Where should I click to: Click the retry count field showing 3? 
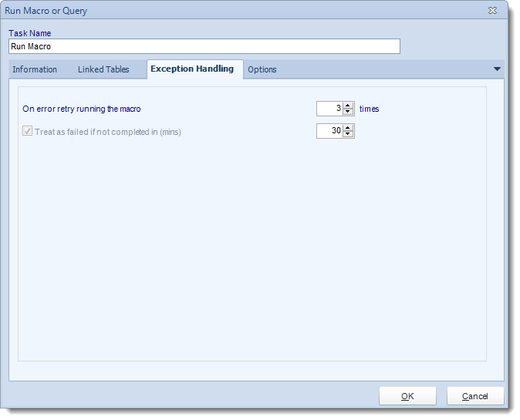329,109
